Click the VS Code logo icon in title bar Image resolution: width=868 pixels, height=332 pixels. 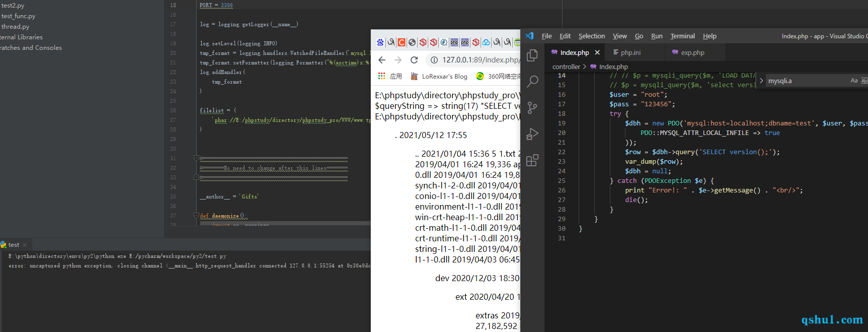529,36
